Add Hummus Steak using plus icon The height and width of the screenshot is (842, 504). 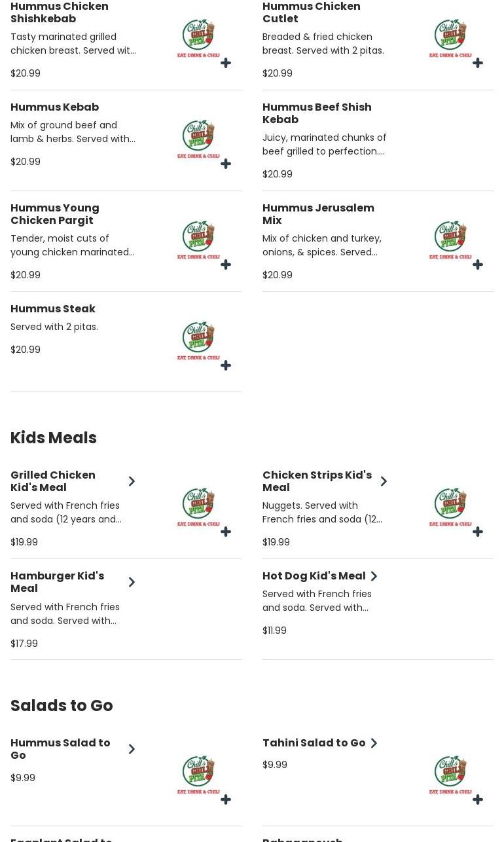coord(226,365)
